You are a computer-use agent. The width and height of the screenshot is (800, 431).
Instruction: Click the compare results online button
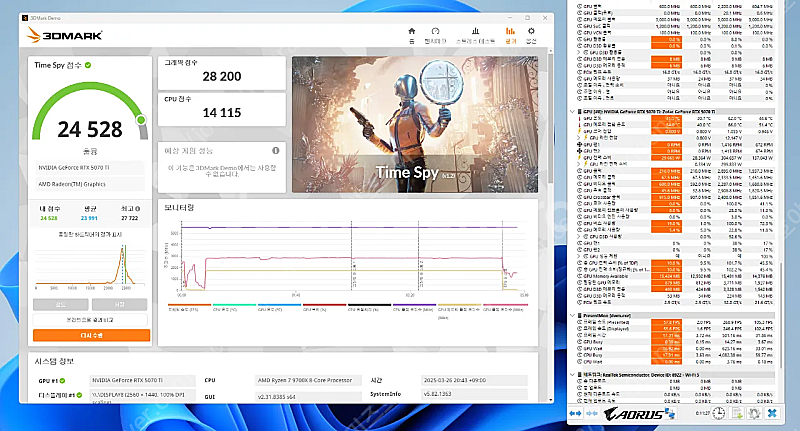coord(91,319)
